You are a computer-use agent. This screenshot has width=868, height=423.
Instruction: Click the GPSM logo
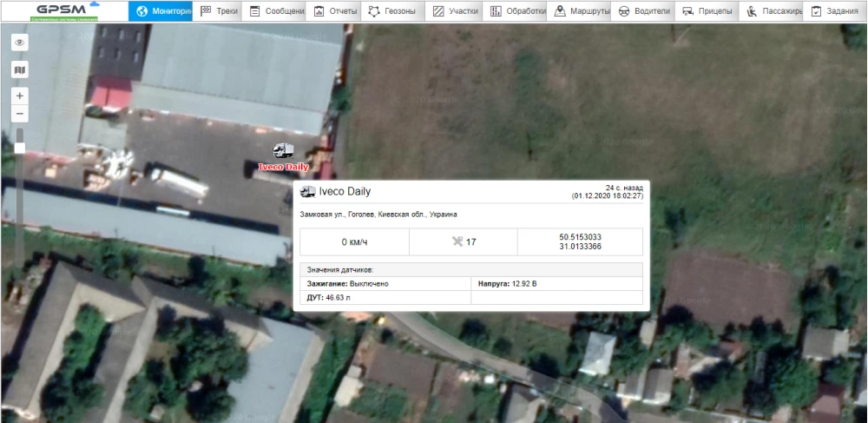point(65,11)
